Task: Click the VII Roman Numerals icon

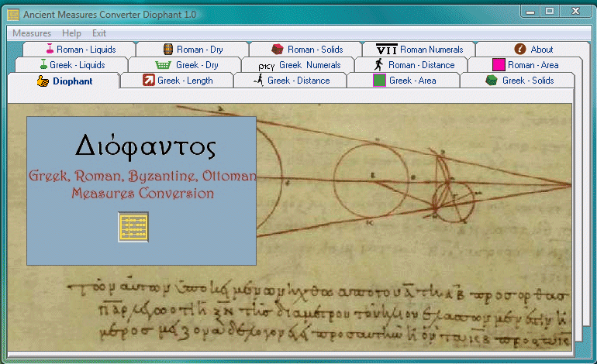Action: (x=386, y=49)
